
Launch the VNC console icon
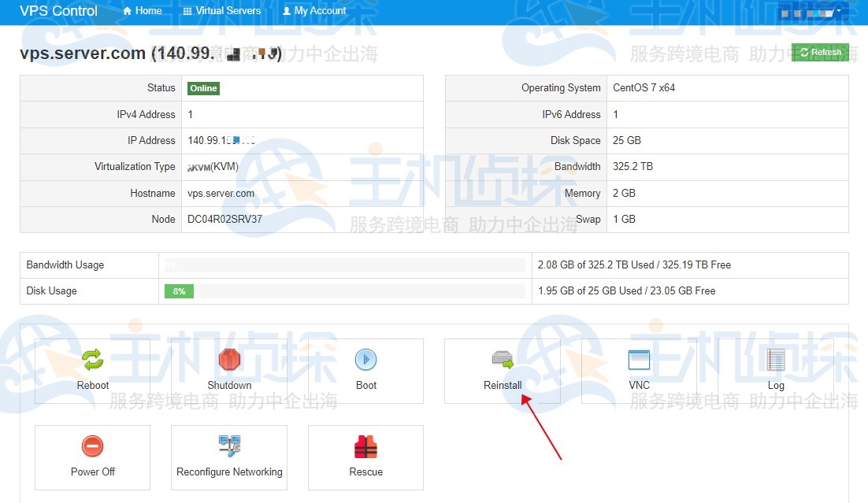(639, 359)
